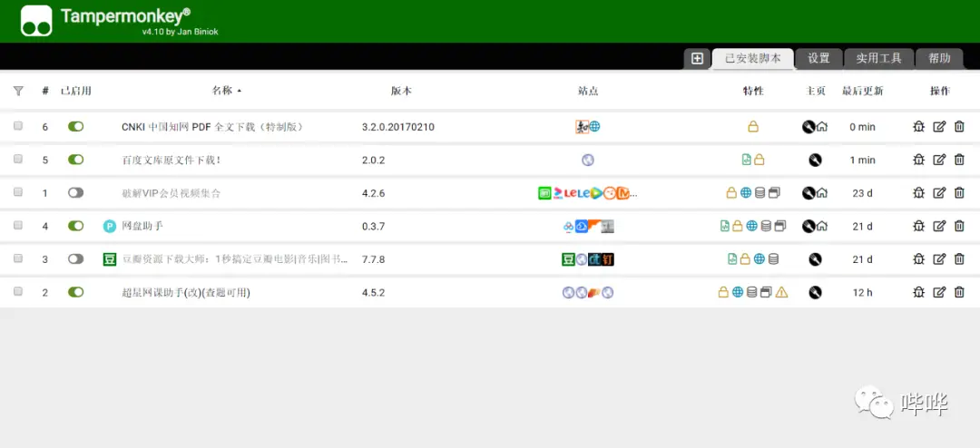
Task: Open the homepage house icon for CNKI script
Action: click(x=822, y=127)
